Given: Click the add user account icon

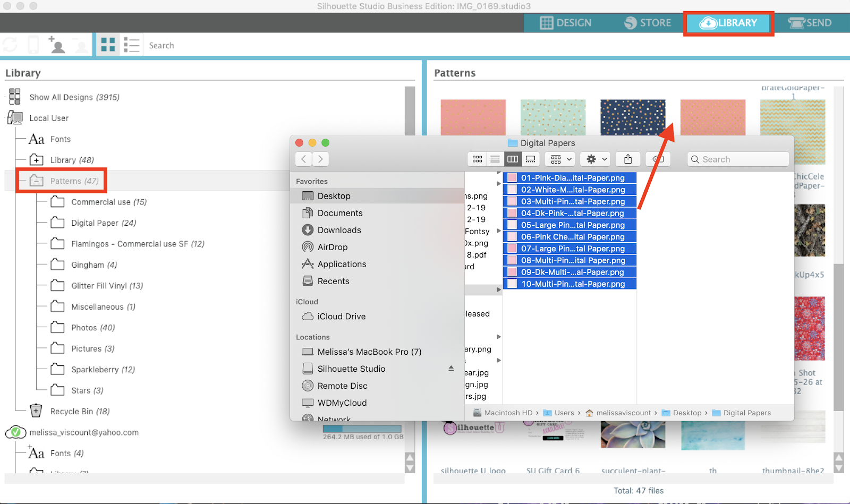Looking at the screenshot, I should (x=57, y=45).
